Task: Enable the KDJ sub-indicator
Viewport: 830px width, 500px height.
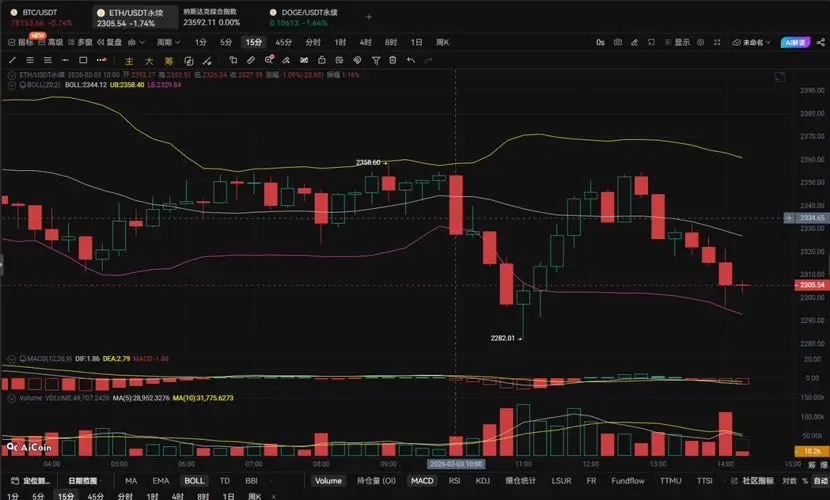Action: 483,481
